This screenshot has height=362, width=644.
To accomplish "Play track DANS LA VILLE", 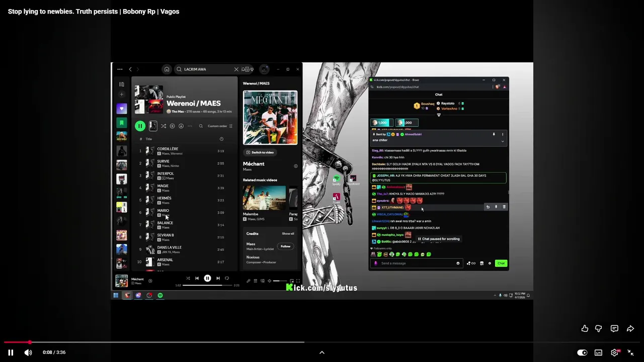I will point(184,249).
